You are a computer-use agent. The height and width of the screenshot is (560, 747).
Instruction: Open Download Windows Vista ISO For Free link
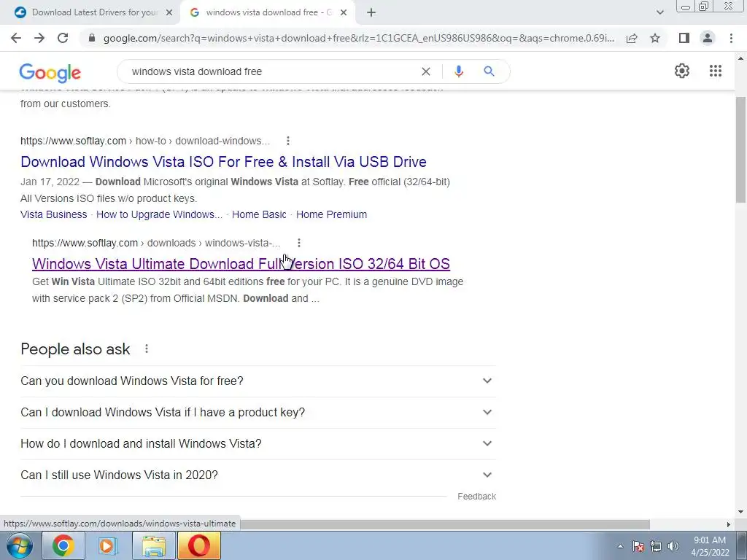[x=223, y=162]
